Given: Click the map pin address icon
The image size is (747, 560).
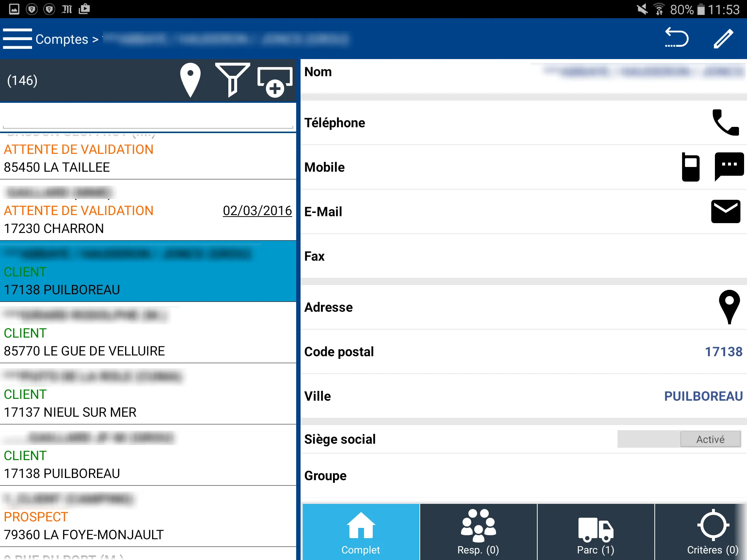Looking at the screenshot, I should [x=728, y=307].
